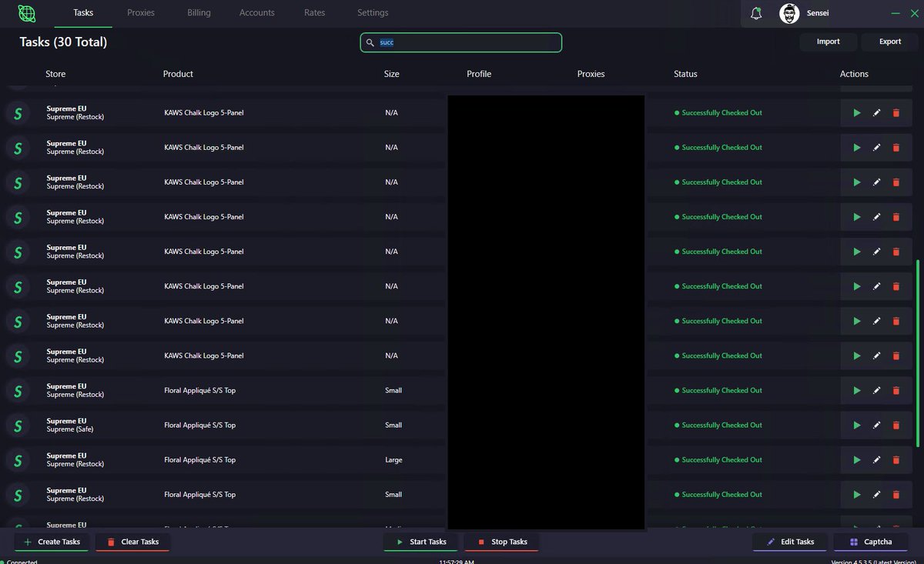
Task: Open the Captcha button
Action: 871,542
